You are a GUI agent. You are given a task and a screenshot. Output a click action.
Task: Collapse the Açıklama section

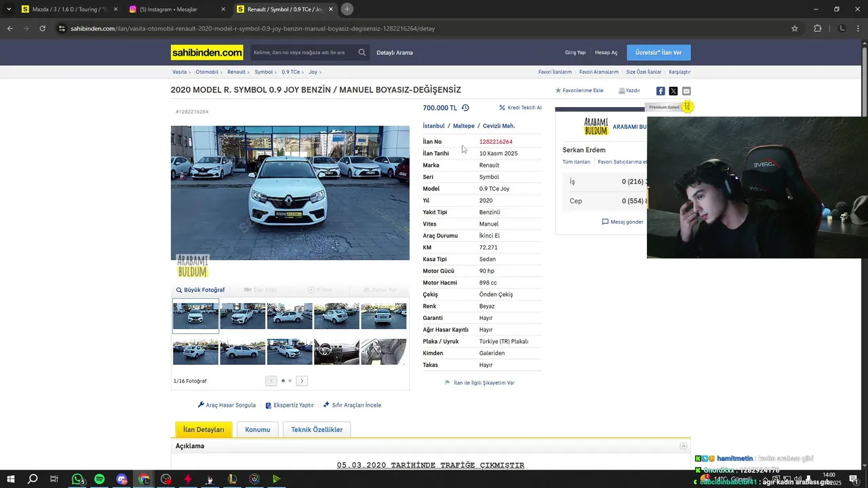(x=684, y=446)
